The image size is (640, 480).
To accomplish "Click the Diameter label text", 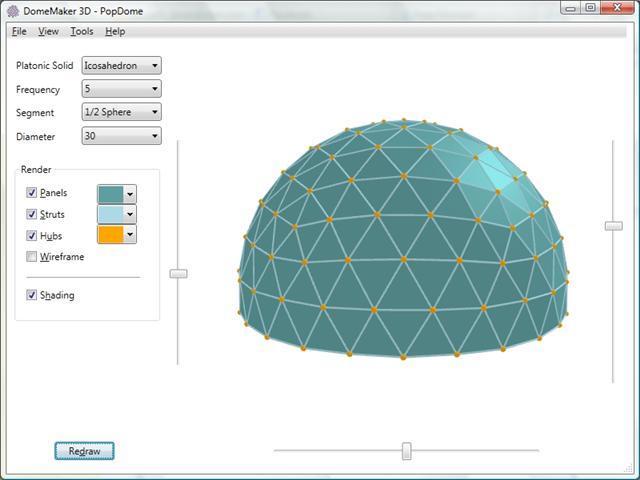I will click(36, 137).
